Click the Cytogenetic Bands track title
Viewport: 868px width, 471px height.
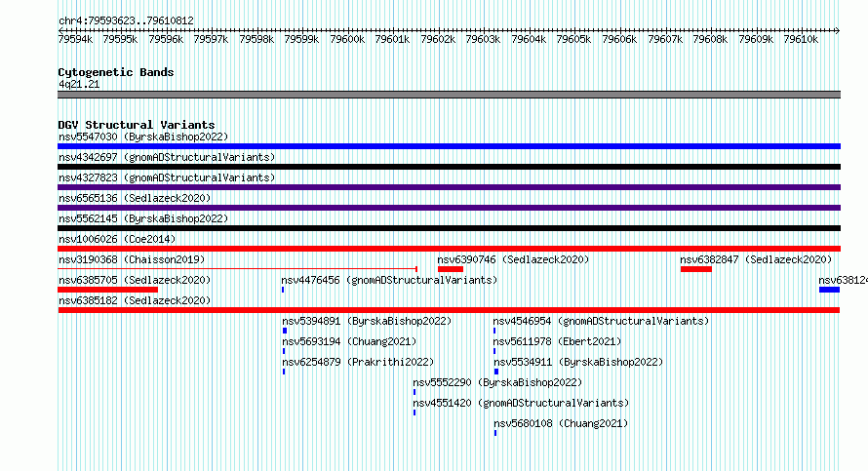[x=116, y=72]
